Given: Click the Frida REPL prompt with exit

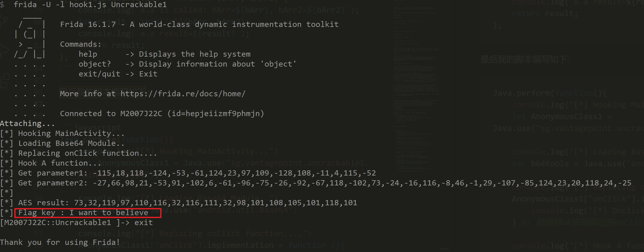Looking at the screenshot, I should point(76,223).
